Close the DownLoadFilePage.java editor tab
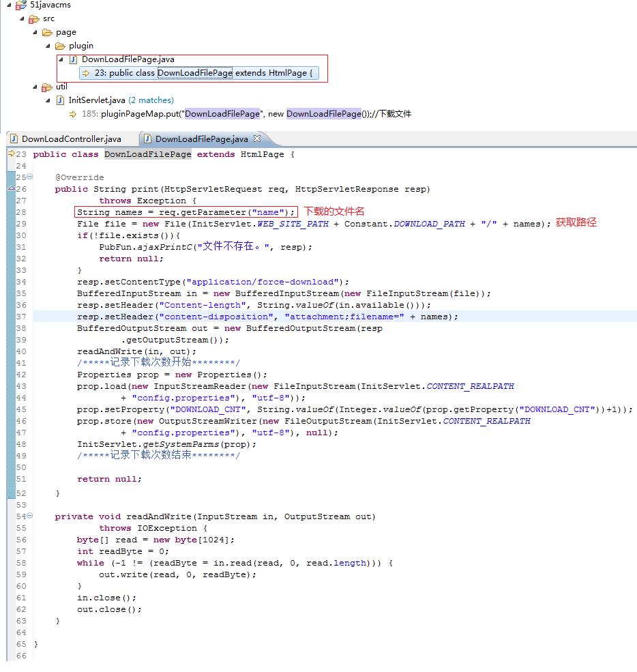The image size is (637, 672). pyautogui.click(x=257, y=138)
